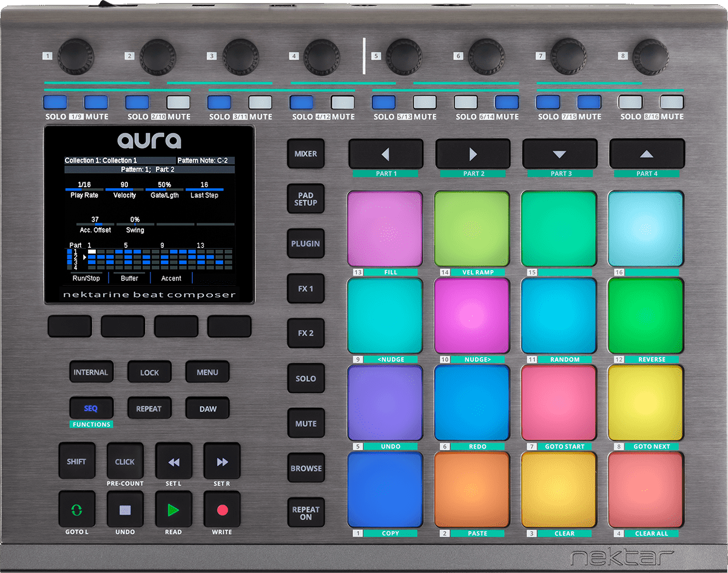Toggle the MUTE button for track 4/12
728x573 pixels.
(x=343, y=102)
